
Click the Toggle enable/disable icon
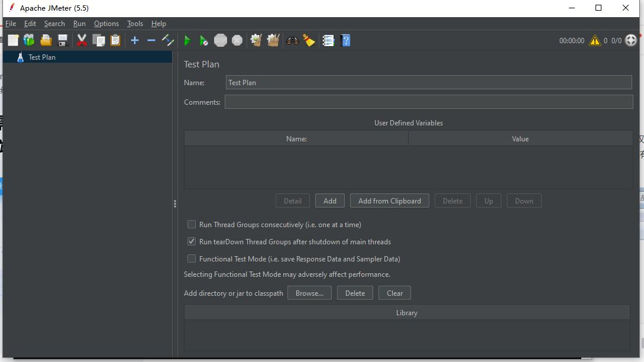point(168,40)
